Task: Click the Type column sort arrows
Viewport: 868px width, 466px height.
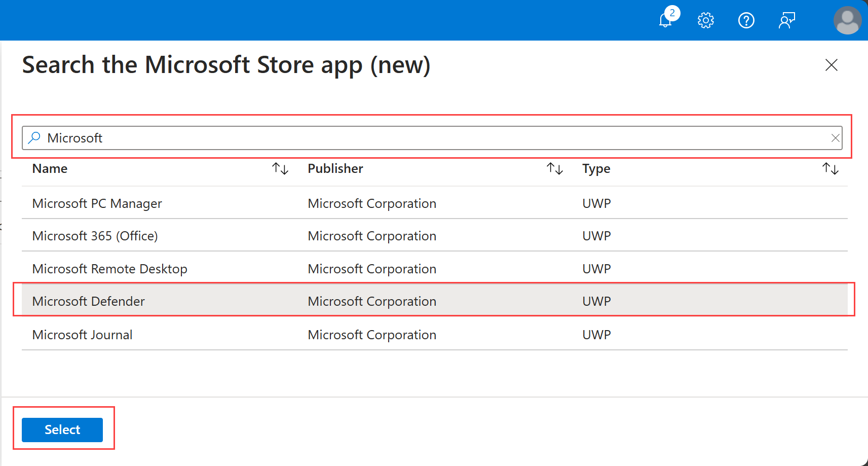Action: point(830,168)
